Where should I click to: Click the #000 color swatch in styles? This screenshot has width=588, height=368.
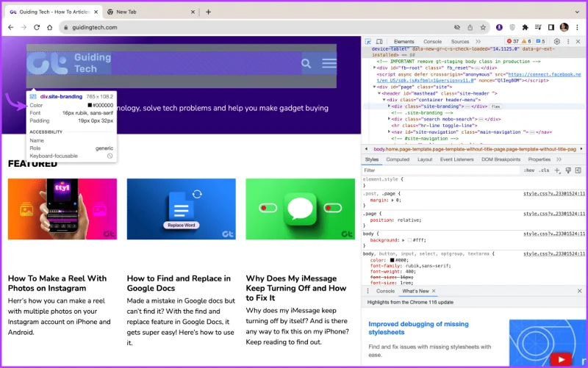point(392,260)
